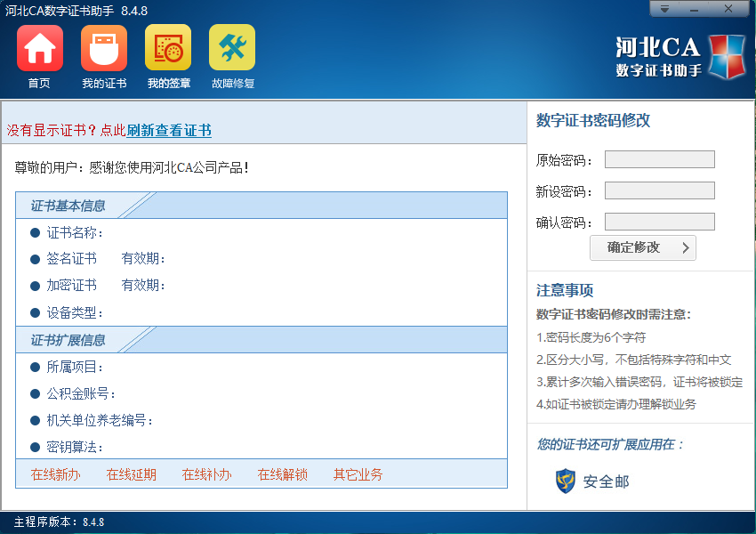Click the 确定修改 button
756x534 pixels.
point(643,248)
